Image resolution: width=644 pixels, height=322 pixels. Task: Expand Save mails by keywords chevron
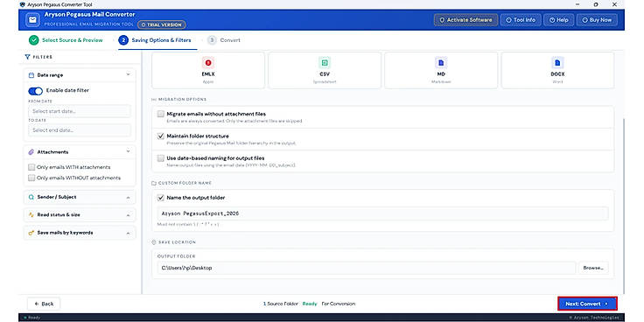tap(128, 234)
